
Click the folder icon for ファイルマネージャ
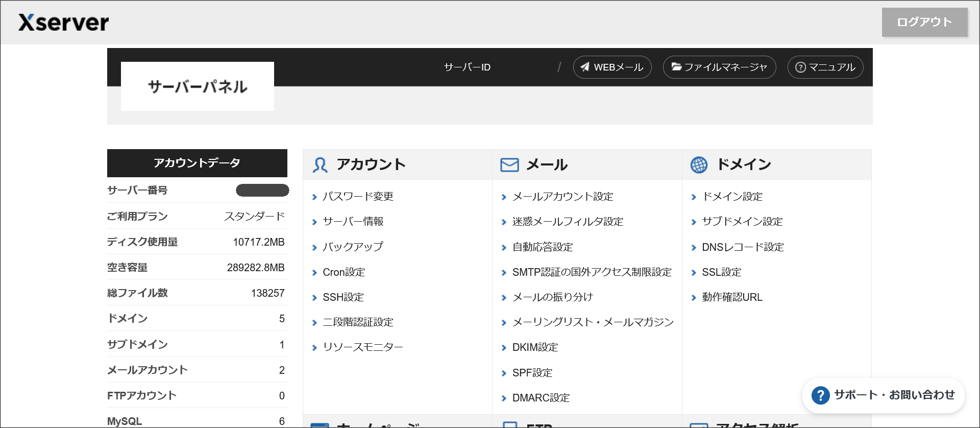point(676,67)
